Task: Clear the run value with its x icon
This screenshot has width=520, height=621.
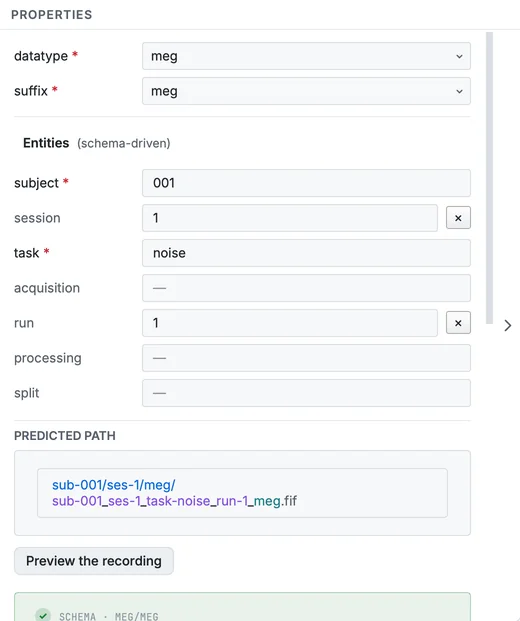Action: (458, 323)
